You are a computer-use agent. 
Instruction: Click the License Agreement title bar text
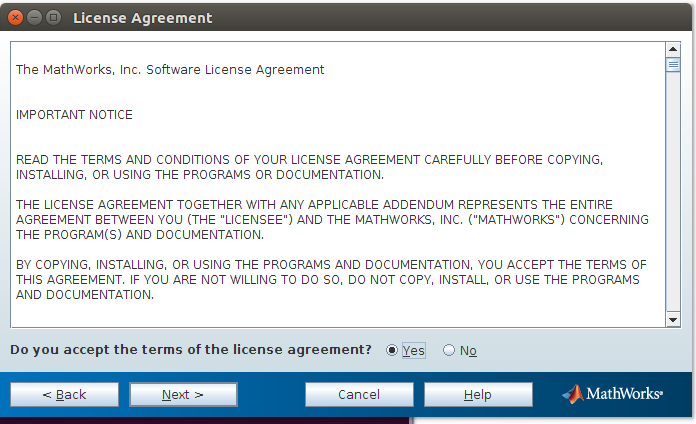point(142,18)
